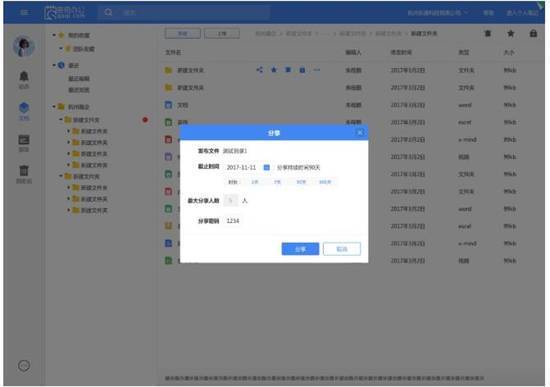
Task: Collapse the tree folder marked with red dot
Action: point(61,120)
